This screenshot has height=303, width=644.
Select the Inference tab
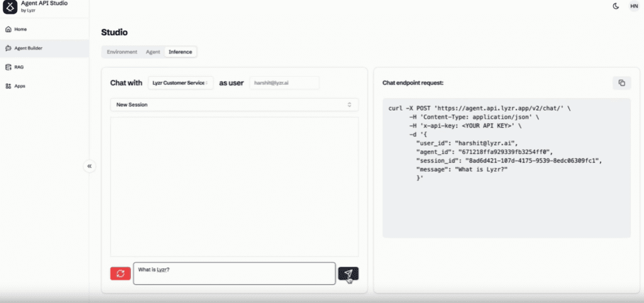180,52
